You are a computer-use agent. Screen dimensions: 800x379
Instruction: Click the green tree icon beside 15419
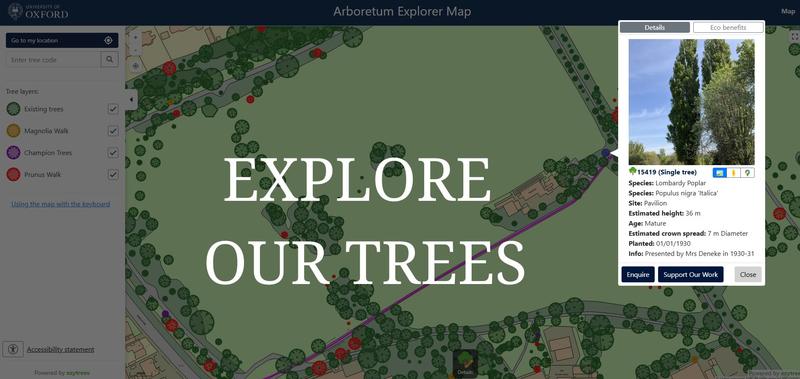pos(633,172)
